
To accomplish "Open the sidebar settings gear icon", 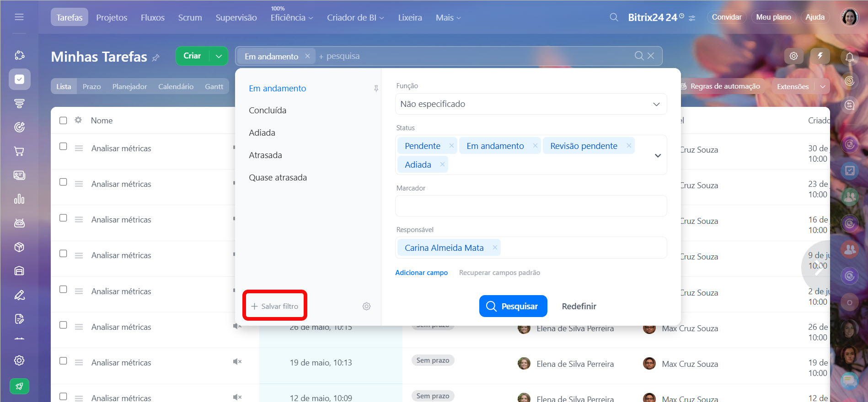I will 19,360.
